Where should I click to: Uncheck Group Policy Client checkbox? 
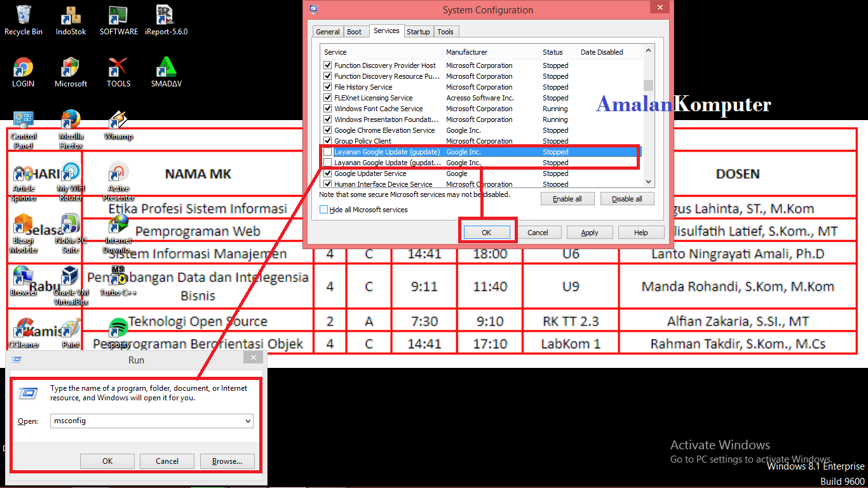coord(328,141)
